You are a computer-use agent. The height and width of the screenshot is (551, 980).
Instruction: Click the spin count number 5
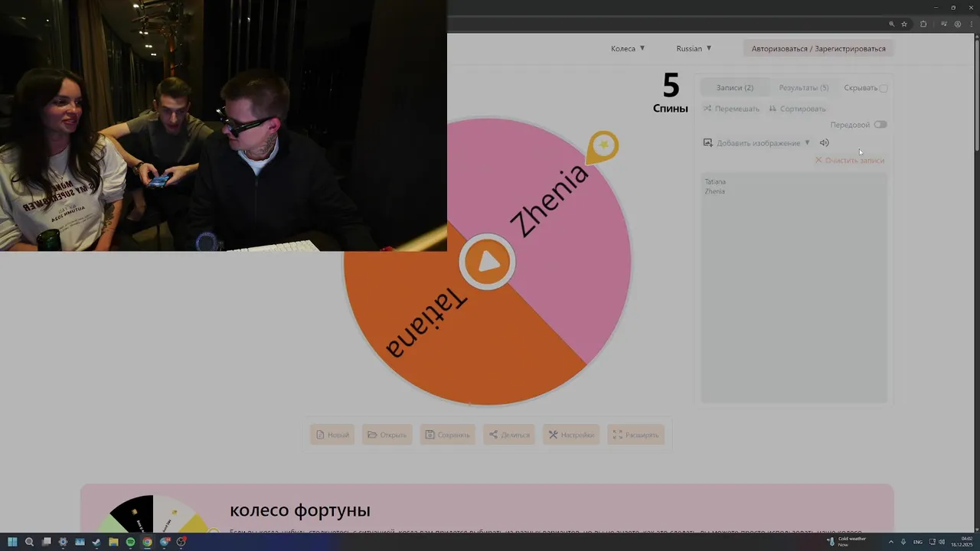pyautogui.click(x=671, y=85)
